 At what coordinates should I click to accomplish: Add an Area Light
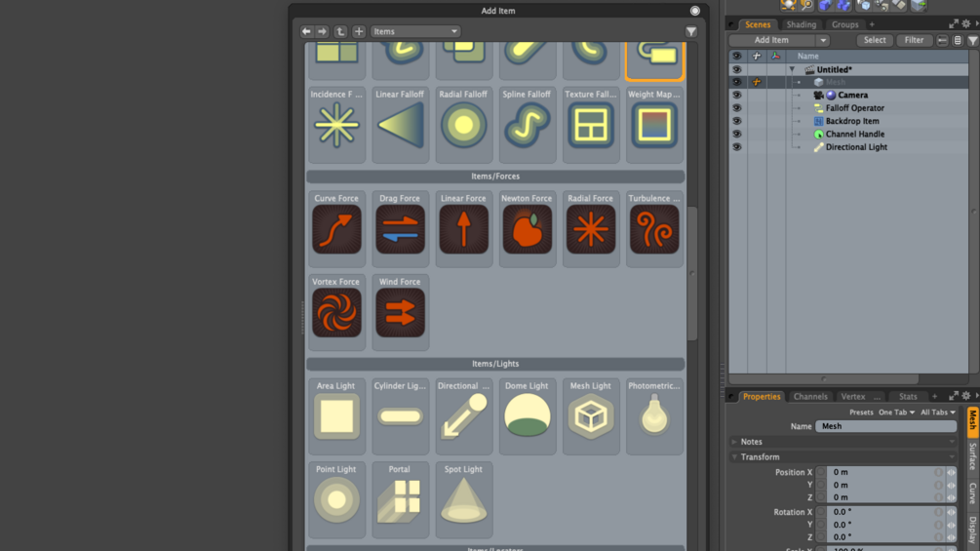click(x=336, y=416)
